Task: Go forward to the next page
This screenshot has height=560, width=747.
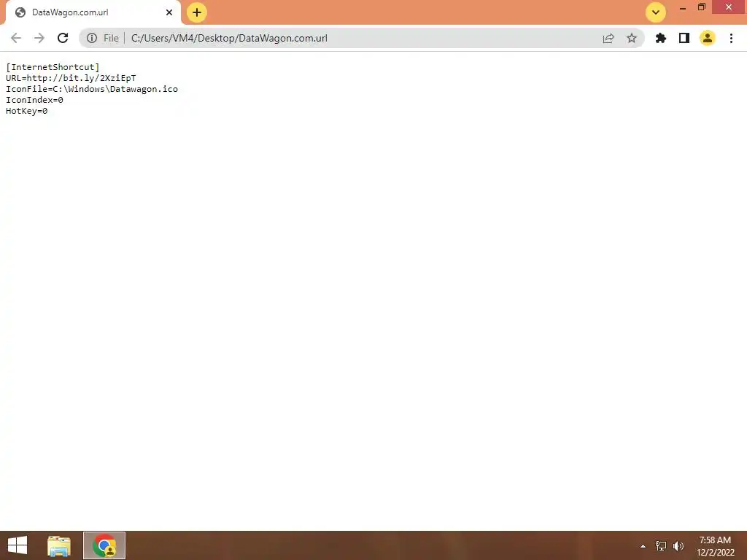Action: click(x=39, y=38)
